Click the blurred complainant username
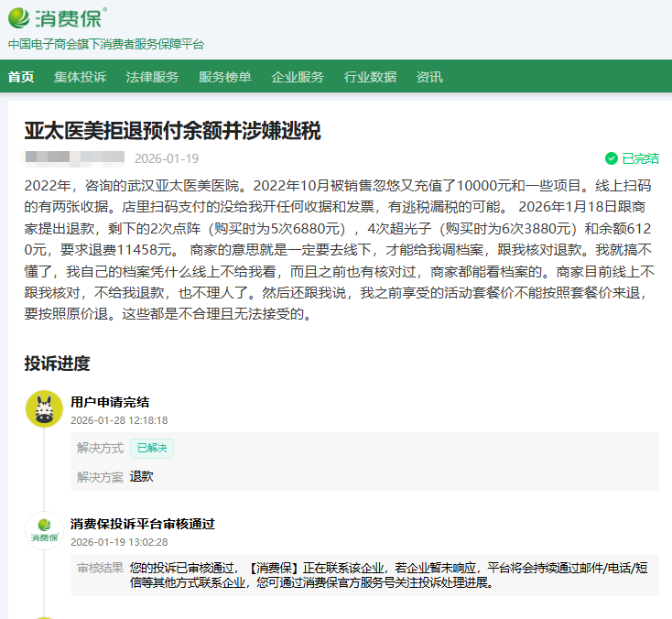The height and width of the screenshot is (619, 672). [x=74, y=158]
